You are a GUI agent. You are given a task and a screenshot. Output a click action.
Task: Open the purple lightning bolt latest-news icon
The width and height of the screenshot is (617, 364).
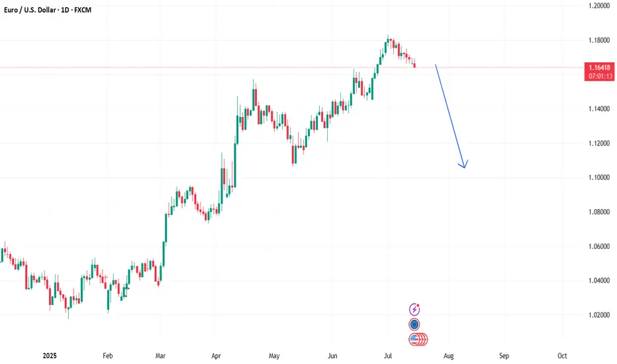point(414,310)
